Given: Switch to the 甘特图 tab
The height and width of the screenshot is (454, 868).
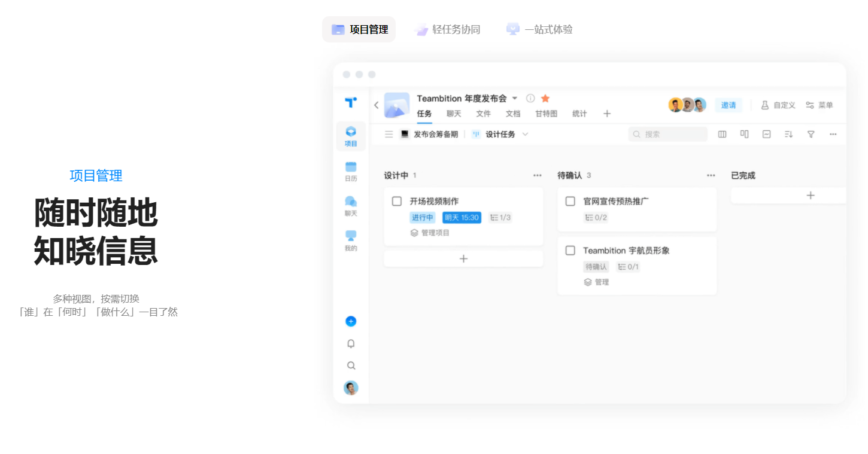Looking at the screenshot, I should pyautogui.click(x=546, y=114).
